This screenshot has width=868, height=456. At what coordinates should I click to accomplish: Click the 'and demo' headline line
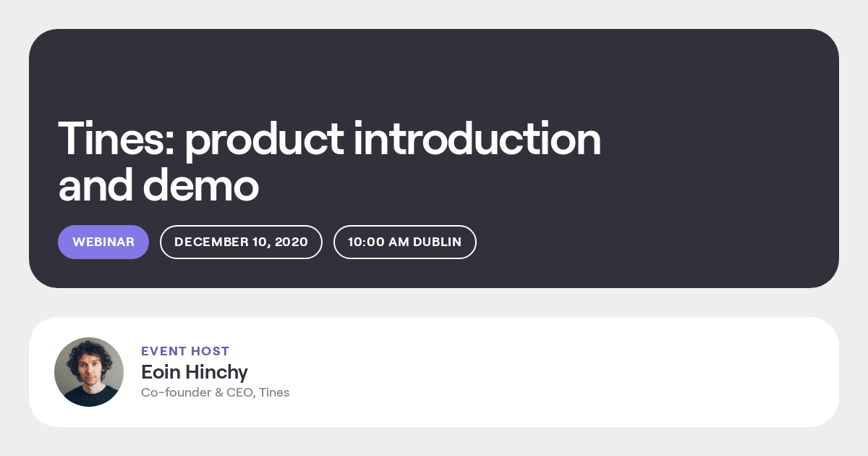point(158,185)
